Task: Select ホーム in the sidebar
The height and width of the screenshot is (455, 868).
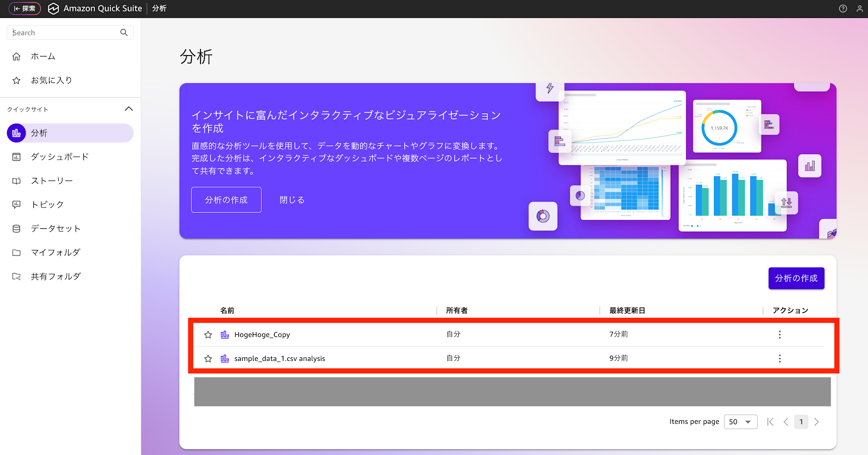Action: (42, 56)
